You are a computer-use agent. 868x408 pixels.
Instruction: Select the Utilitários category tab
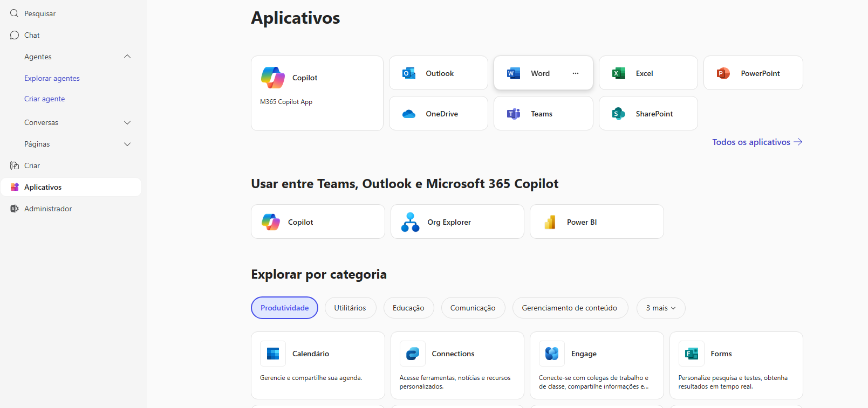350,308
